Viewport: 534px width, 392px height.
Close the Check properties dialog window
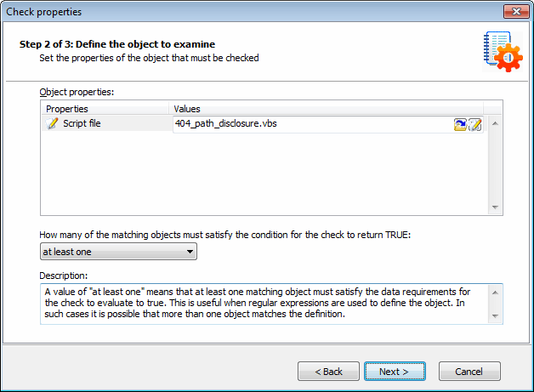pyautogui.click(x=516, y=12)
